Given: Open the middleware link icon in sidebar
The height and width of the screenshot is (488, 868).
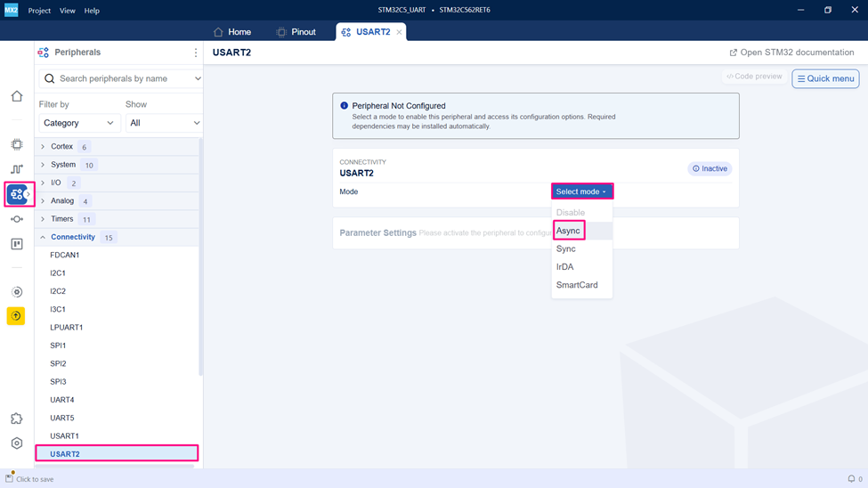Looking at the screenshot, I should [17, 219].
